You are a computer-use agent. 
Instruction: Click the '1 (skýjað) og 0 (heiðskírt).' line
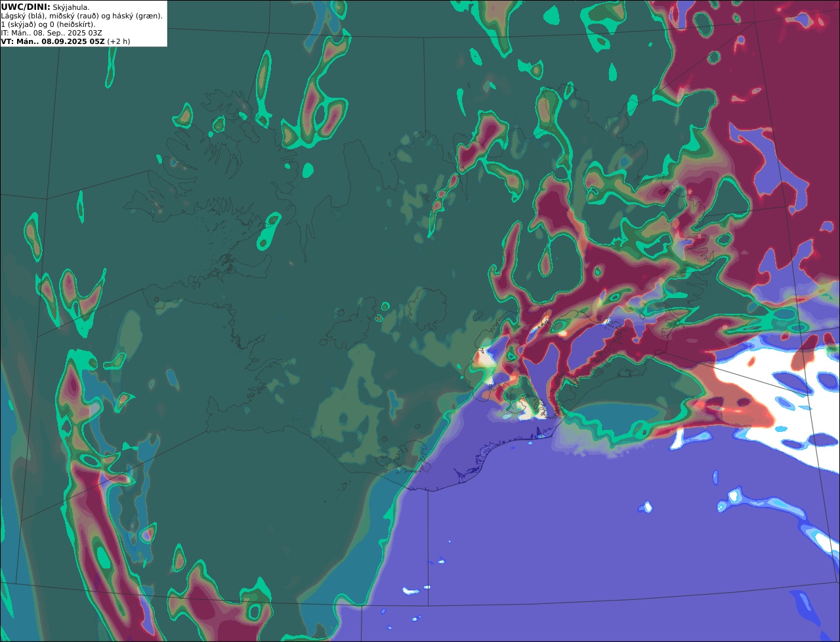point(48,24)
